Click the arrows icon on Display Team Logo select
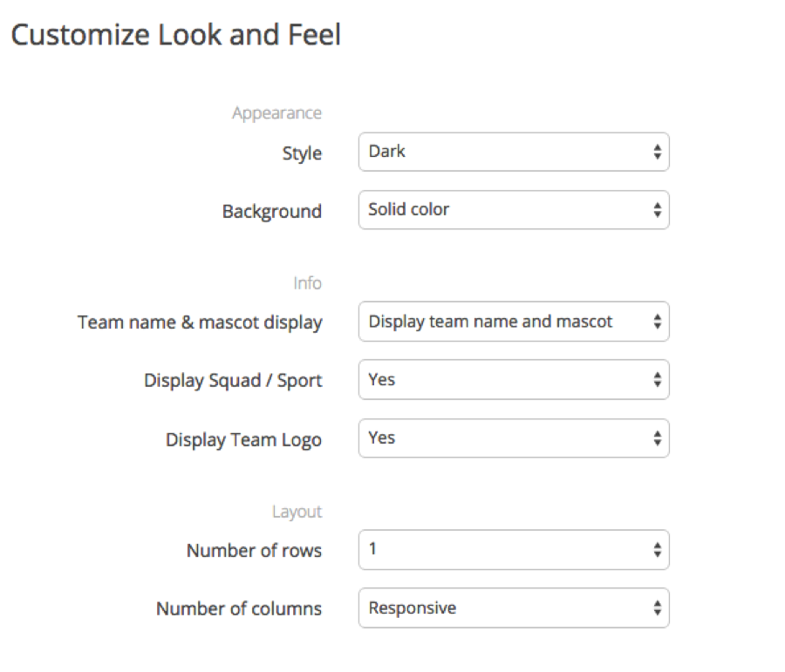 click(x=658, y=438)
